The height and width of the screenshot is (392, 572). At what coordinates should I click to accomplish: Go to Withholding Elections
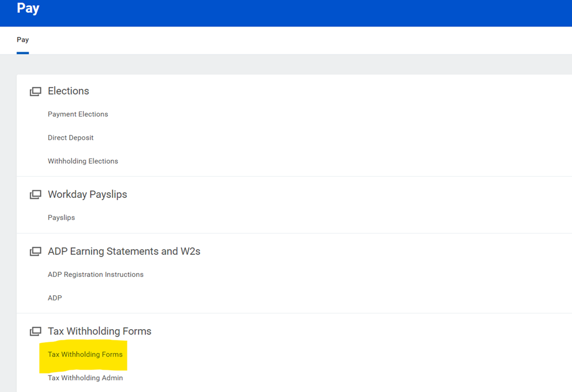(83, 161)
